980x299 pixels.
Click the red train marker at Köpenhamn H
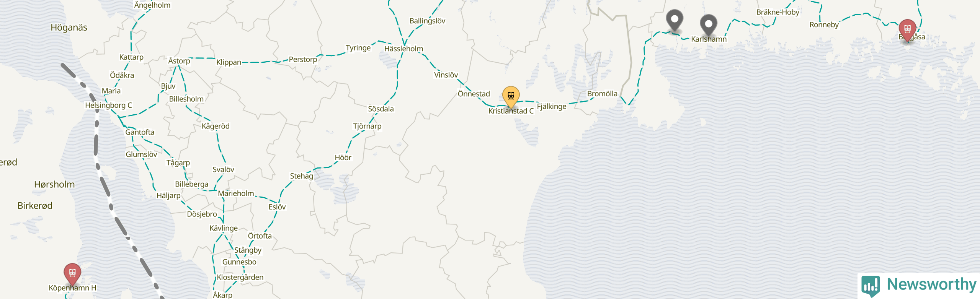(x=72, y=274)
